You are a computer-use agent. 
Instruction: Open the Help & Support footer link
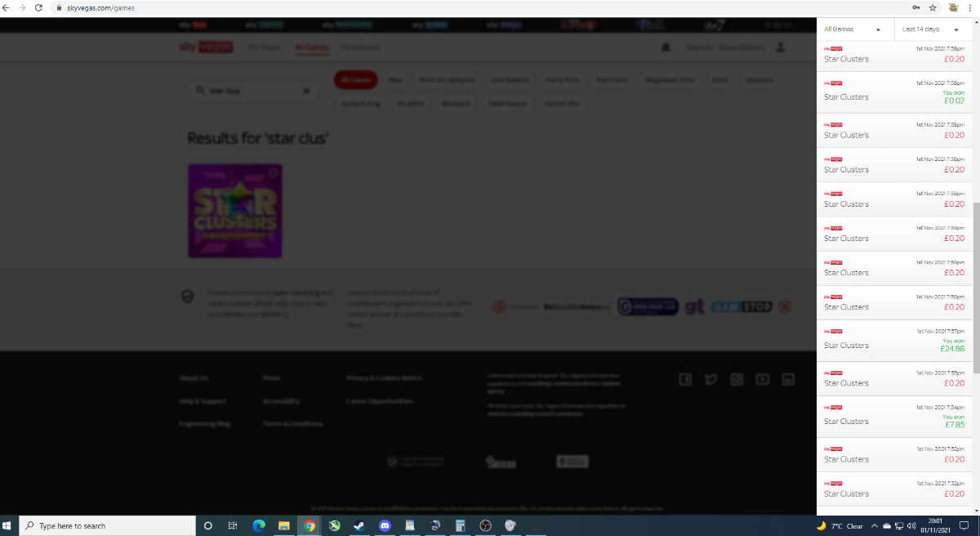[x=203, y=401]
